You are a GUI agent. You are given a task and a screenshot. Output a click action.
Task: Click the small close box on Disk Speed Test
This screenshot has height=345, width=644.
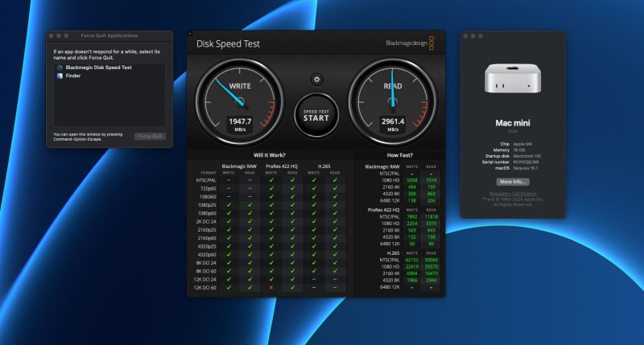[190, 34]
